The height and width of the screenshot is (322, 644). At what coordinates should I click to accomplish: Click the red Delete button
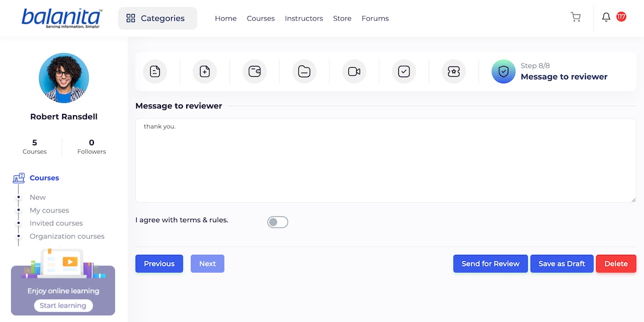616,264
